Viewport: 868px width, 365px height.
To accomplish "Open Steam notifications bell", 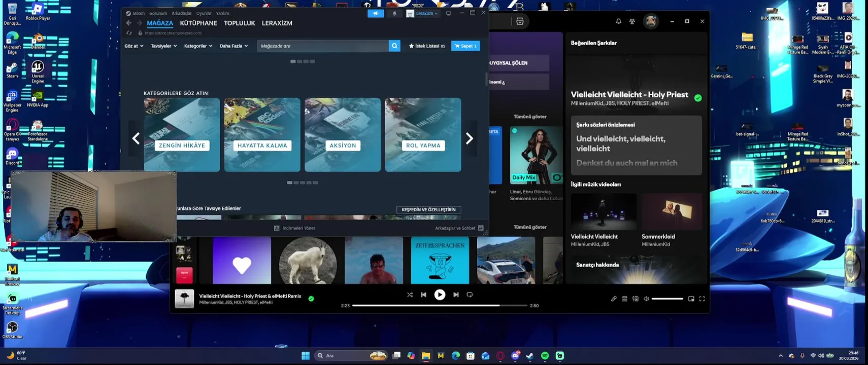I will [x=394, y=14].
